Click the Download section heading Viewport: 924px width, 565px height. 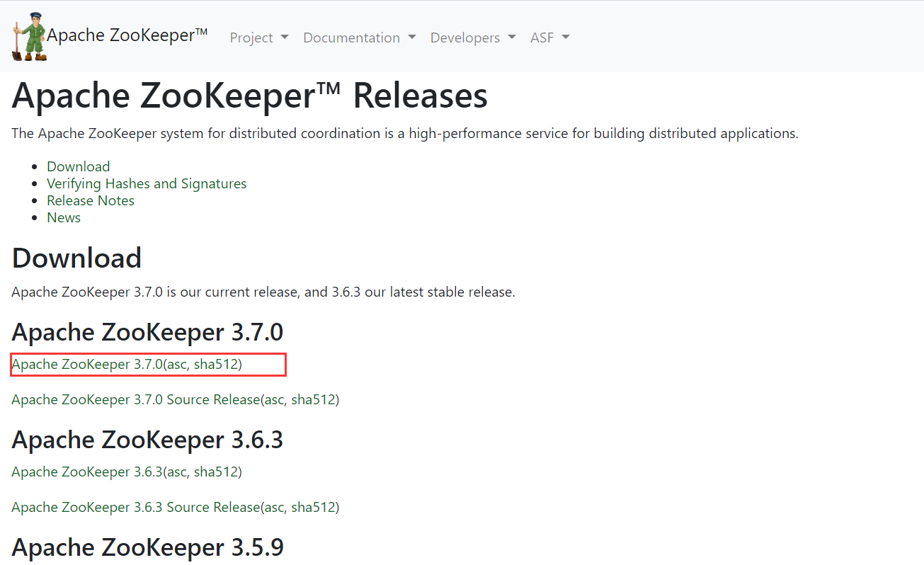click(x=77, y=258)
